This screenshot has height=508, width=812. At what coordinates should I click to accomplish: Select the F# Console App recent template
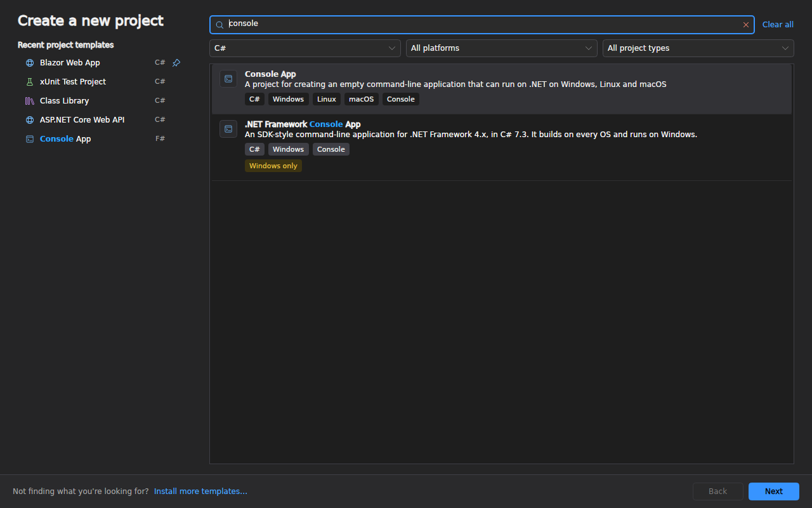click(101, 139)
